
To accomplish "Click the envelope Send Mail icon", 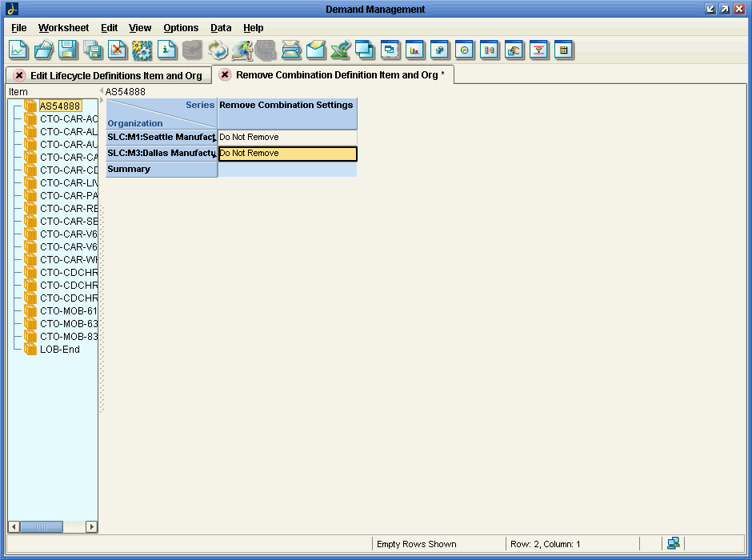I will 315,50.
